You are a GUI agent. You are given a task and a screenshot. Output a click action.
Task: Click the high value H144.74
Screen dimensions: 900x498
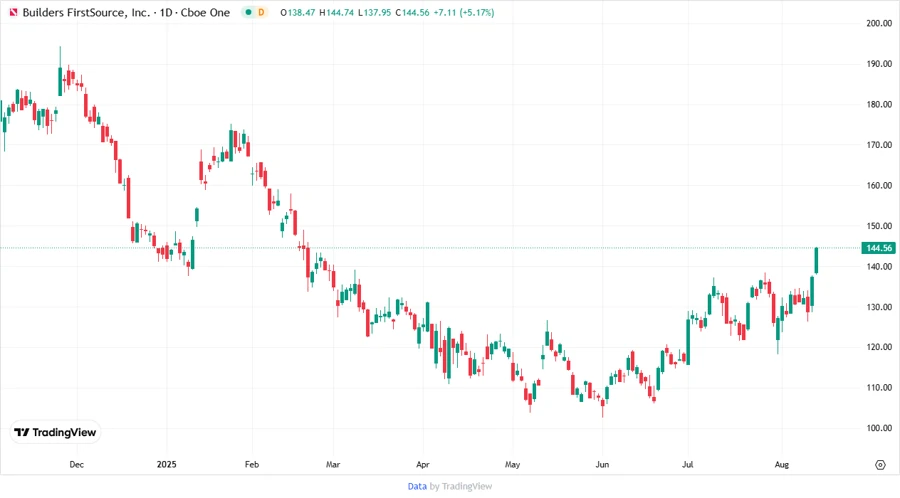pyautogui.click(x=336, y=12)
